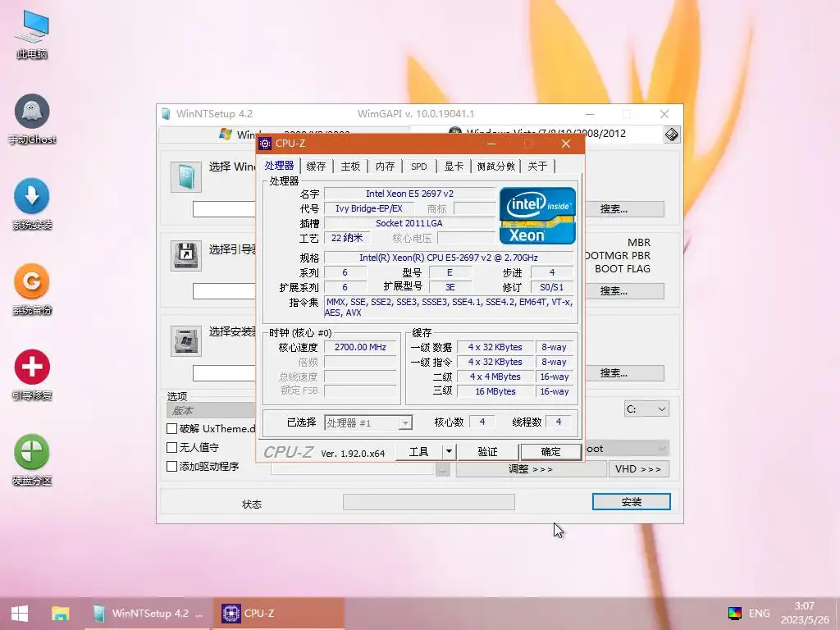Minimize the CPU-Z window
Viewport: 840px width, 630px height.
click(491, 144)
